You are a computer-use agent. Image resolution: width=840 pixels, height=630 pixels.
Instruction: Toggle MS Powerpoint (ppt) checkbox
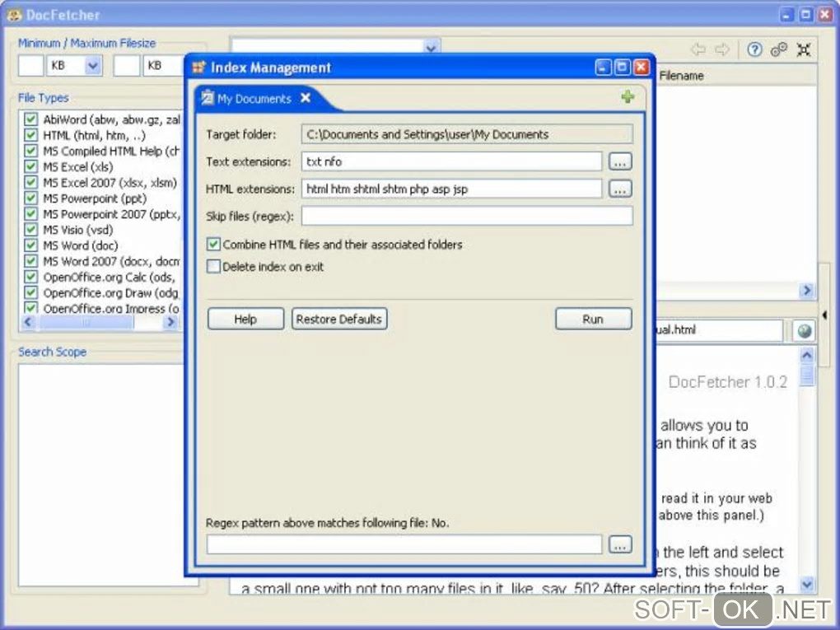(x=31, y=198)
